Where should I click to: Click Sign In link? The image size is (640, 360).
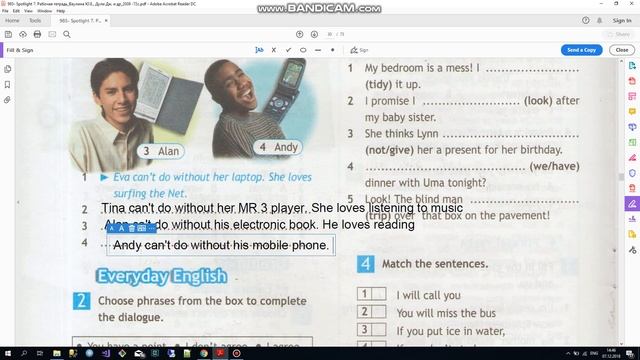622,20
